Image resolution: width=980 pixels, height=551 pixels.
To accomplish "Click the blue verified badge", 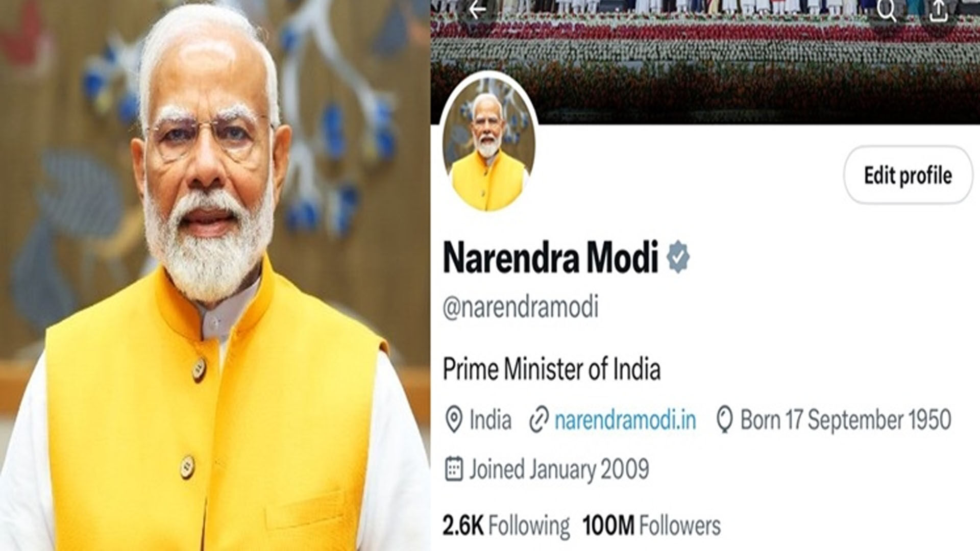I will click(x=678, y=258).
